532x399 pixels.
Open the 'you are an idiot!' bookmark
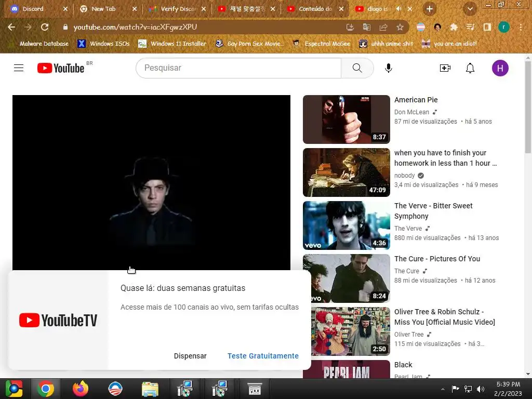pos(449,44)
